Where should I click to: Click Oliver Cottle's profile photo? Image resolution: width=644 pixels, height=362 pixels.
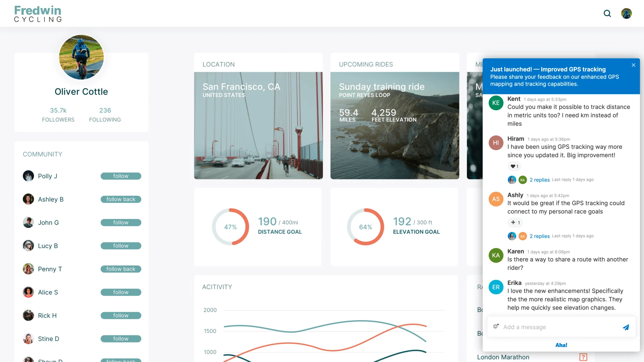click(81, 57)
